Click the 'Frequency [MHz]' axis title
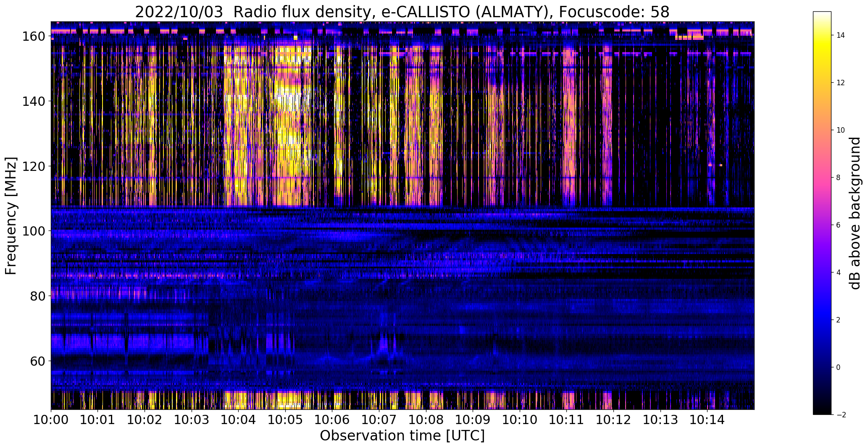 coord(11,216)
